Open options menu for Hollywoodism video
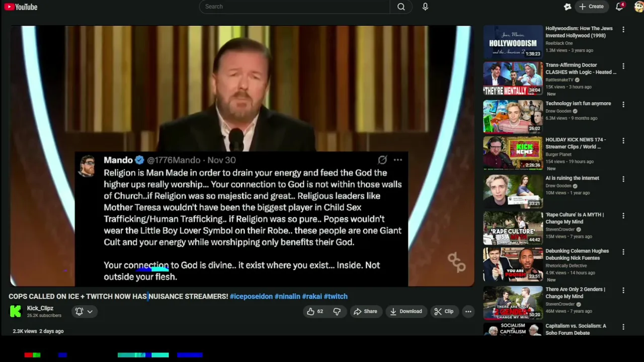Image resolution: width=644 pixels, height=362 pixels. (623, 30)
